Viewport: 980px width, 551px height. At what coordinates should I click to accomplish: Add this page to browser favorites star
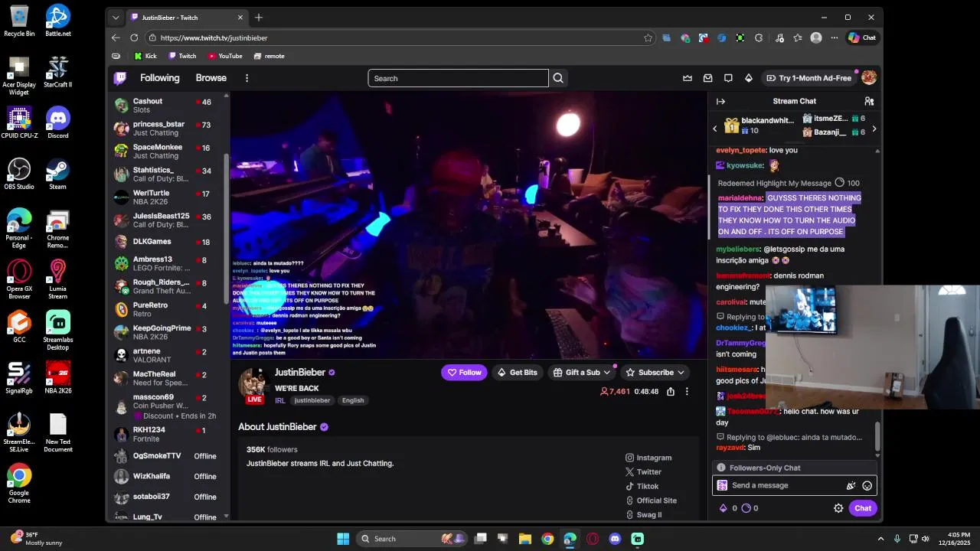point(648,37)
